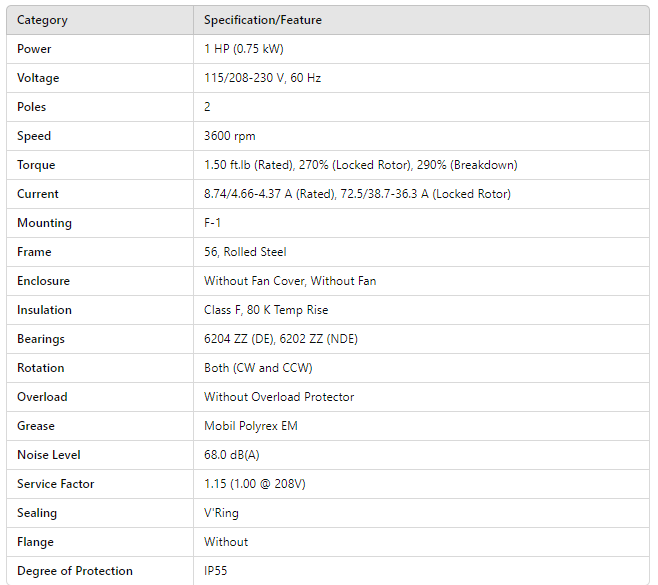This screenshot has height=585, width=658.
Task: Select the Mobil Polyrex EM grease value
Action: click(251, 426)
